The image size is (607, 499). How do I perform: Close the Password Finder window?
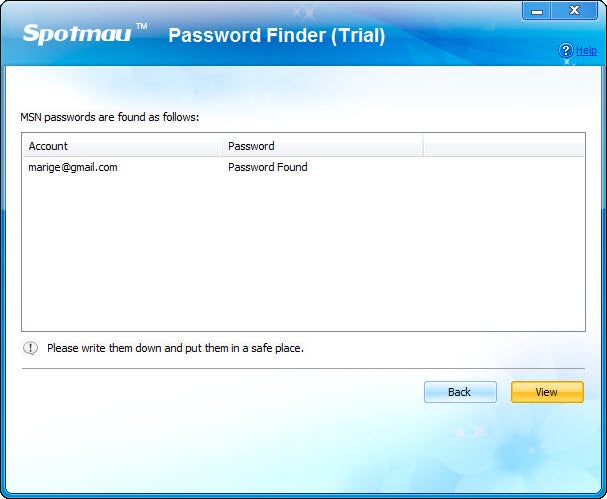tap(575, 10)
